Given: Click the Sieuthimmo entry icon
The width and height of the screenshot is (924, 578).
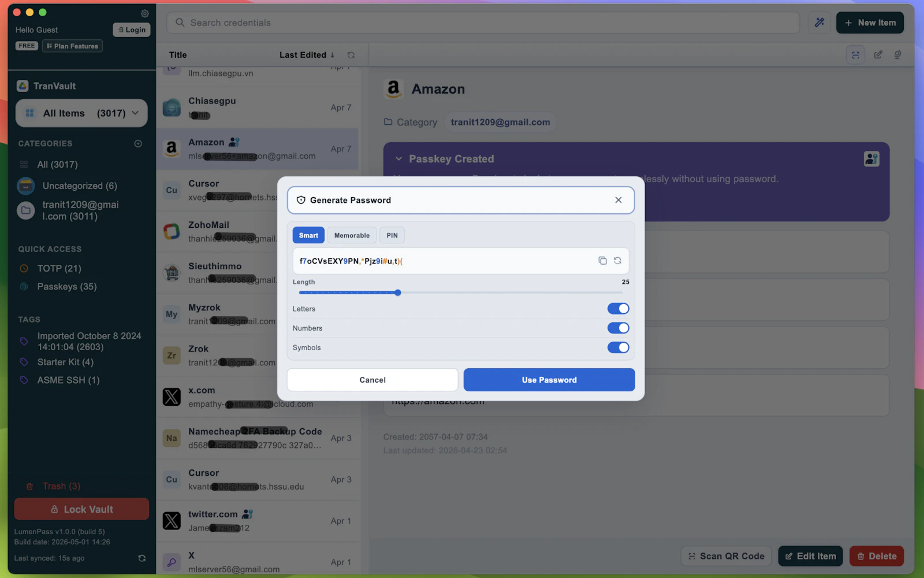Looking at the screenshot, I should tap(172, 273).
